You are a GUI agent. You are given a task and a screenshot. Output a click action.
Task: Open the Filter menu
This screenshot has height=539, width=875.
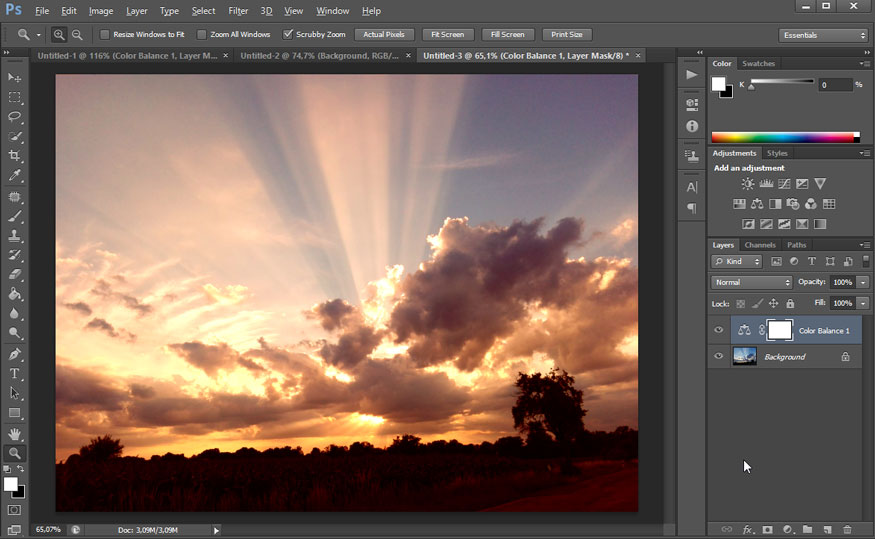(238, 11)
